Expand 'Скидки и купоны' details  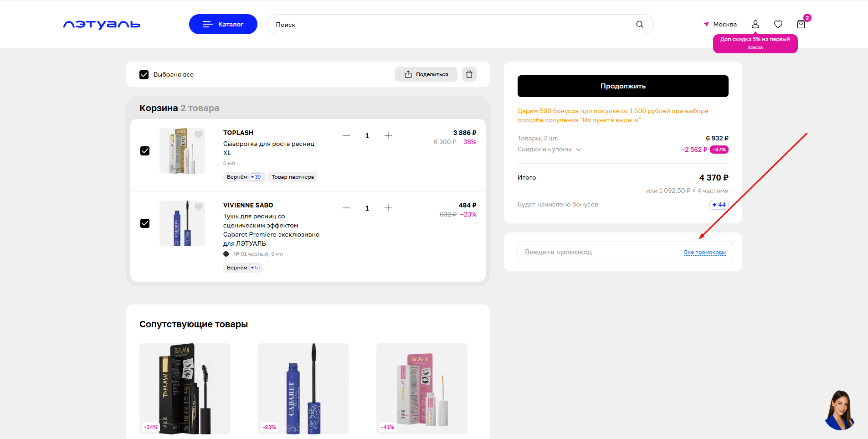549,150
